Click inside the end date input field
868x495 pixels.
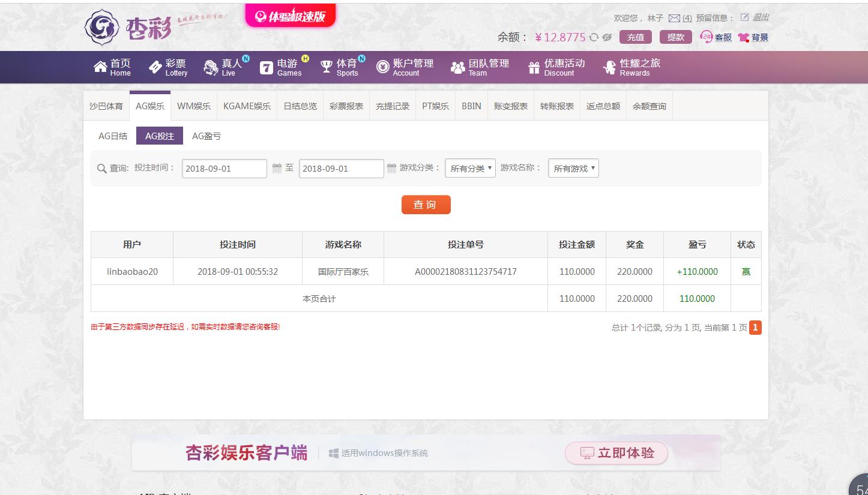click(341, 168)
